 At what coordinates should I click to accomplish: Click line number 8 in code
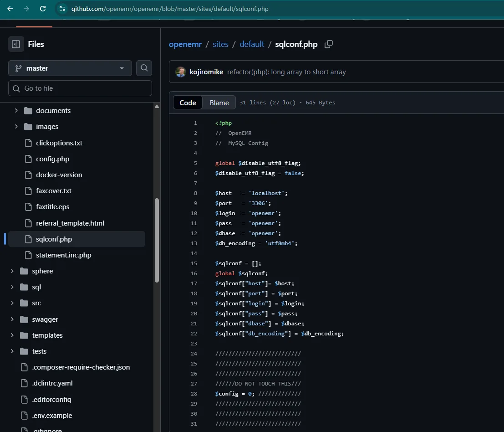tap(195, 193)
